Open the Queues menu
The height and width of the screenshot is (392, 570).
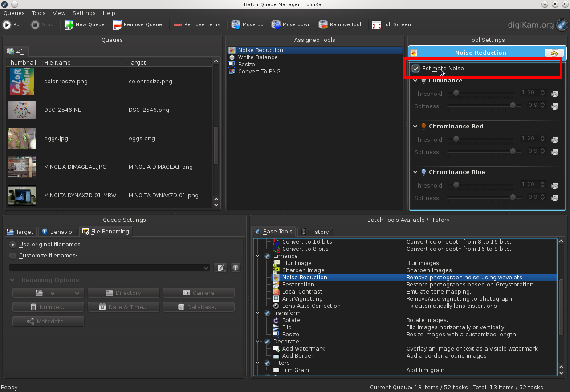click(14, 13)
